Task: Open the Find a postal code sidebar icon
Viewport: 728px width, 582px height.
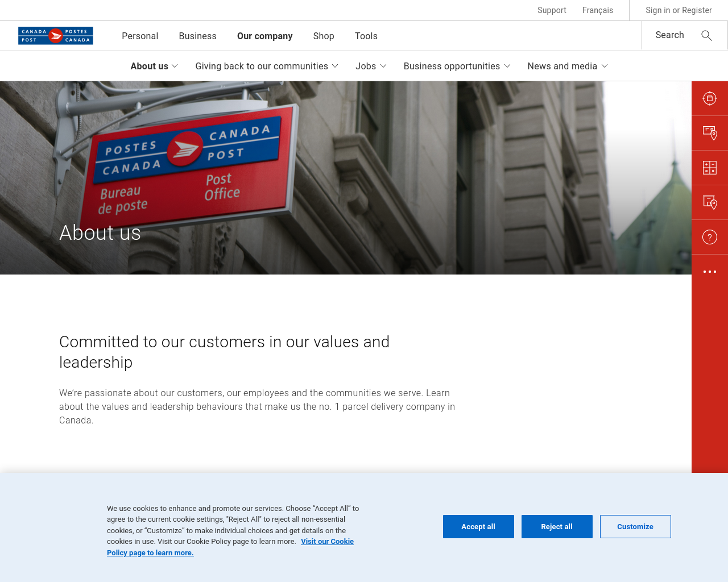Action: coord(710,133)
